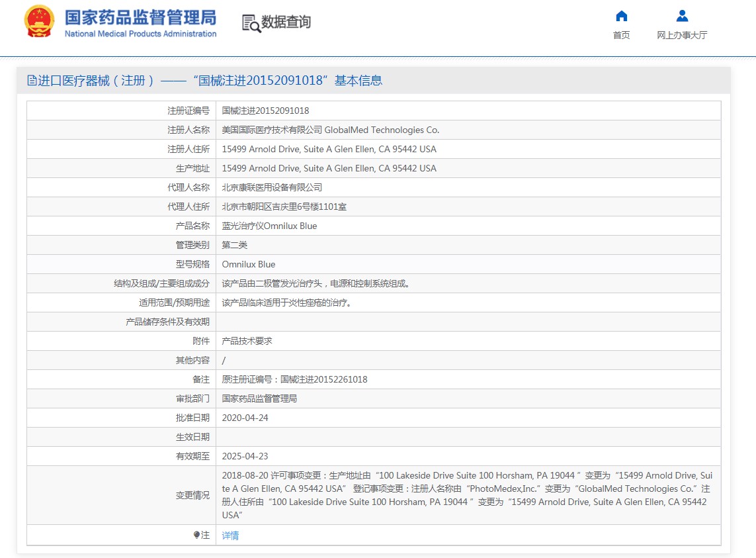The width and height of the screenshot is (756, 558).
Task: Click the 有效期至 row label
Action: coord(193,456)
